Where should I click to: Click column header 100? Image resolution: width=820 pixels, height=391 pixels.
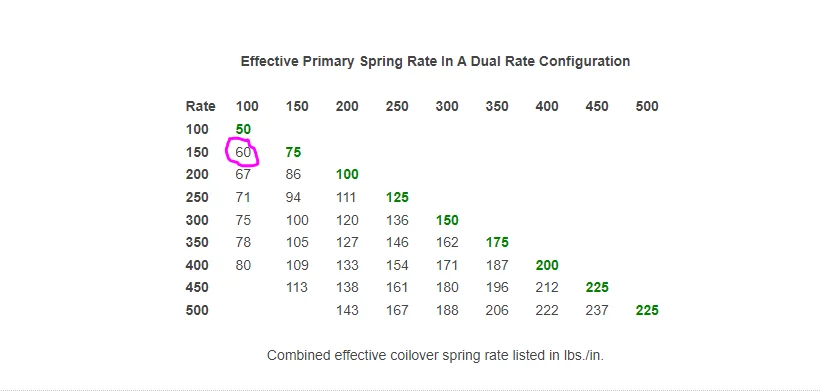pos(247,107)
